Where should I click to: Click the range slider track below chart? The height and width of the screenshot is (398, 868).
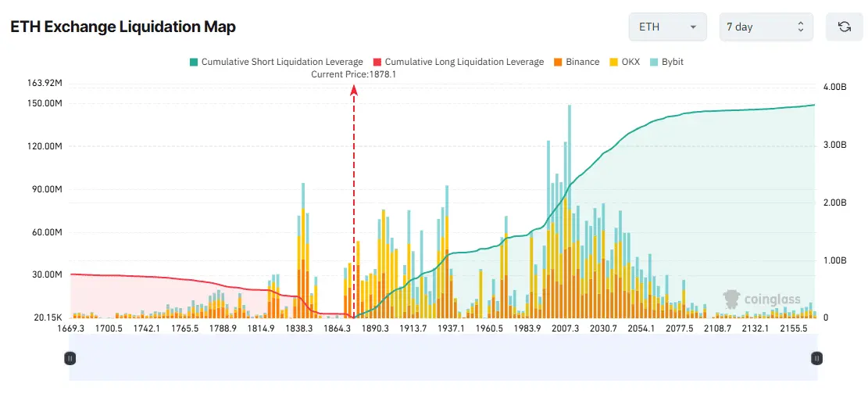pos(443,358)
